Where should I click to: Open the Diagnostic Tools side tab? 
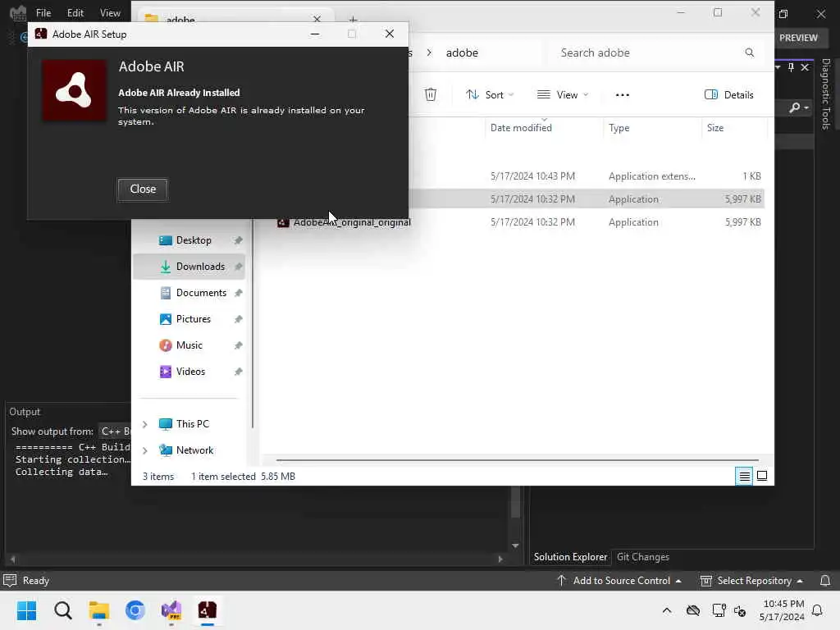826,94
